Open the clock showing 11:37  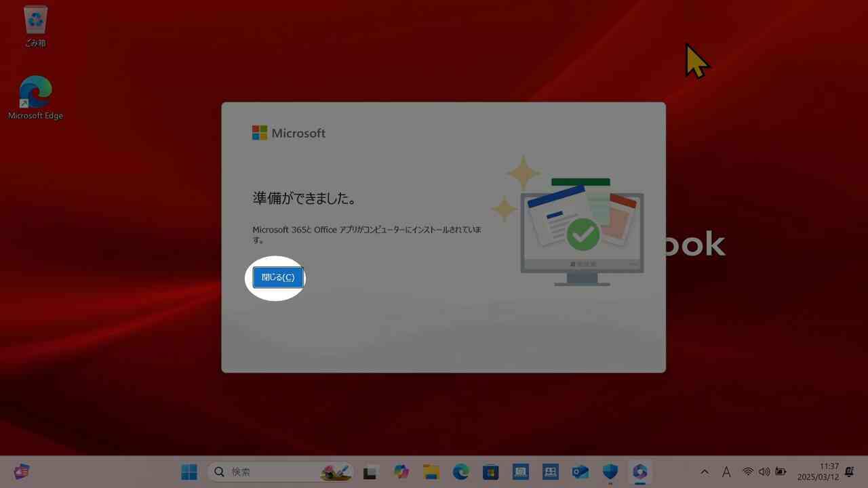(x=818, y=472)
